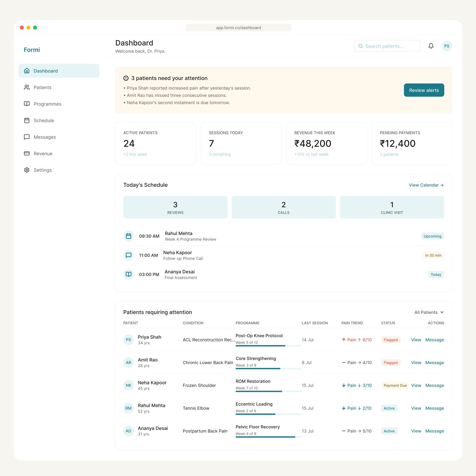This screenshot has width=476, height=476.
Task: Click book icon beside Ananya Desai 03:00 PM
Action: click(129, 274)
